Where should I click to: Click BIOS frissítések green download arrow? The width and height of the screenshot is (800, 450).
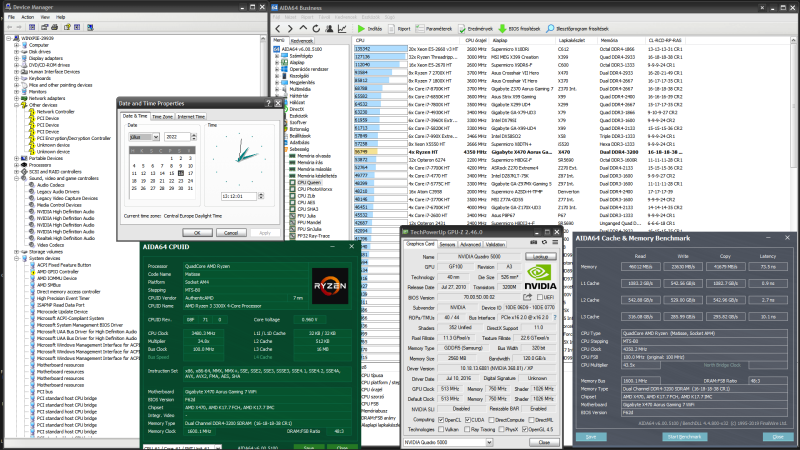coord(503,29)
